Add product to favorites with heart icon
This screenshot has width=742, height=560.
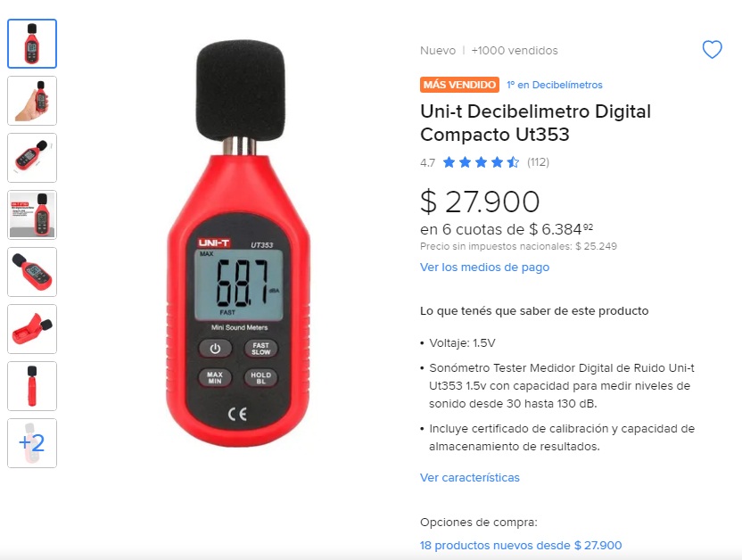pos(712,50)
